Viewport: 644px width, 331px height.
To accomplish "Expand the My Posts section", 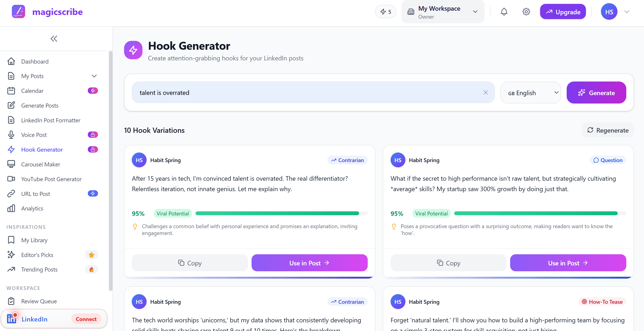I will coord(94,76).
